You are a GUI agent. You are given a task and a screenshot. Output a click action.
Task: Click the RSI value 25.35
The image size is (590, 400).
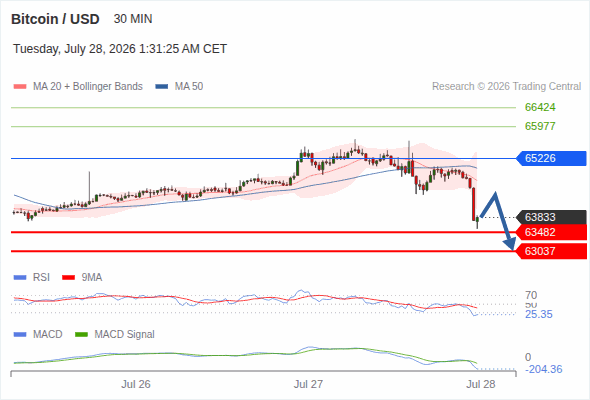539,314
